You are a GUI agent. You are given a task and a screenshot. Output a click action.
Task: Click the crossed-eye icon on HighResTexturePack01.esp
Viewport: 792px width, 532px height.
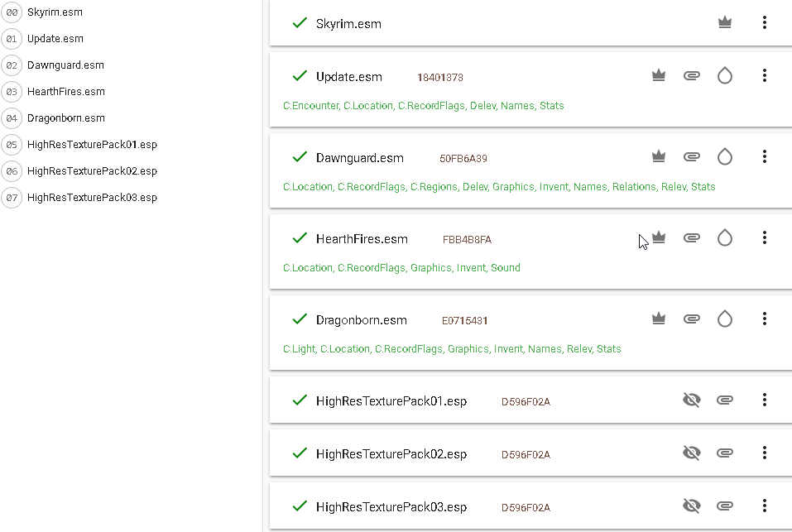point(692,400)
